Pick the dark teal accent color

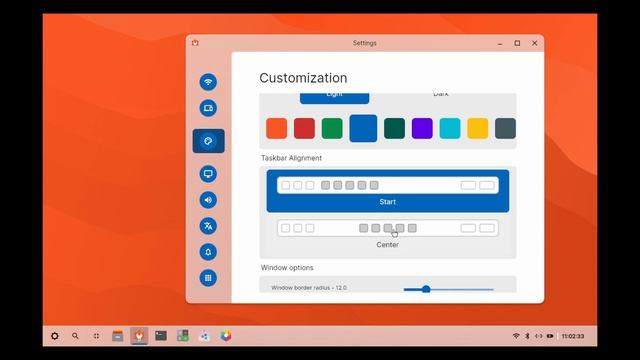394,129
